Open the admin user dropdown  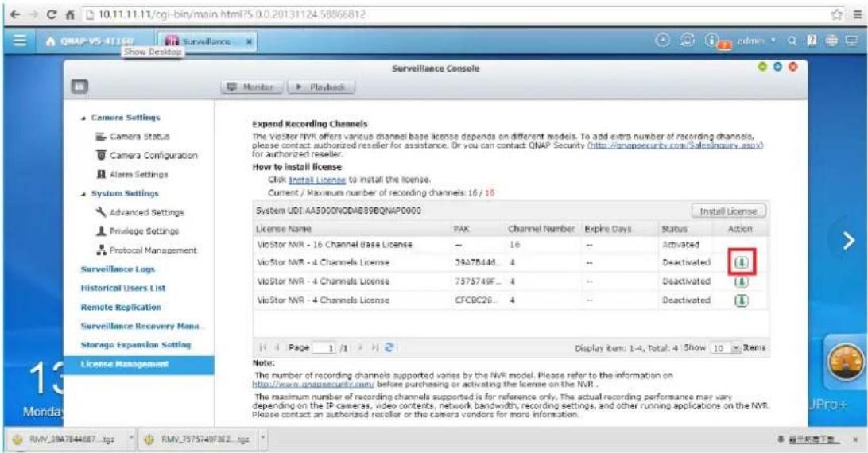click(x=756, y=41)
